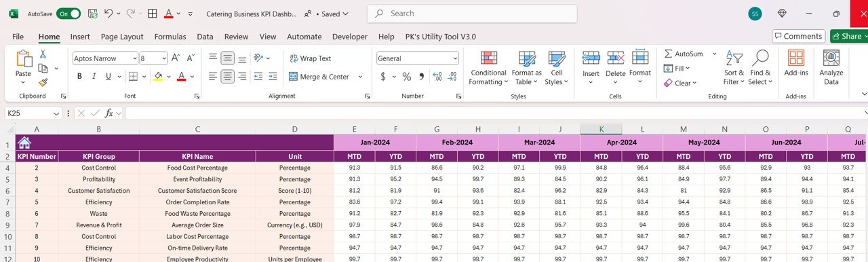Open the Comments pane
Viewport: 868px width, 262px height.
click(x=798, y=36)
